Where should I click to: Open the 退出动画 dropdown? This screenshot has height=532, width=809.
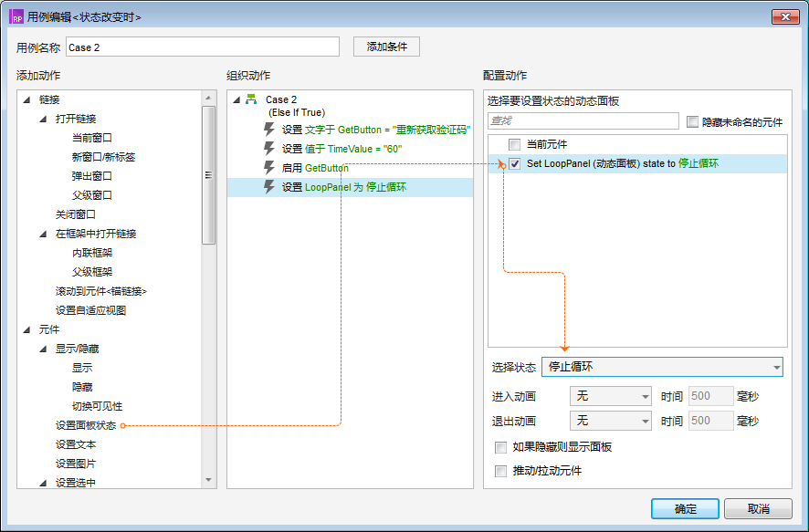609,421
